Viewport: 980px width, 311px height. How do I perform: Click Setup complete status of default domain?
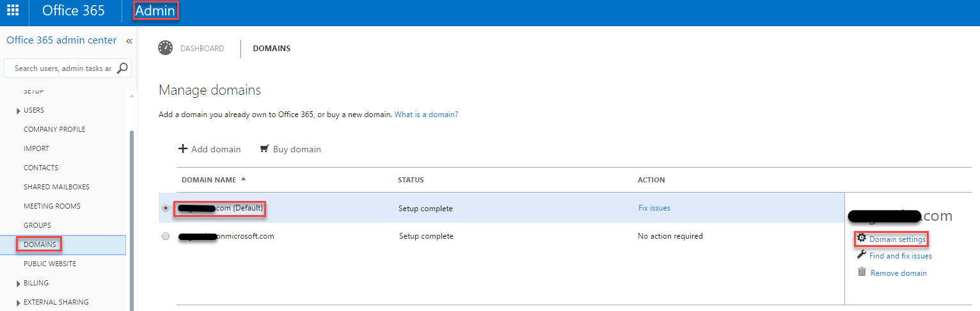pos(425,209)
